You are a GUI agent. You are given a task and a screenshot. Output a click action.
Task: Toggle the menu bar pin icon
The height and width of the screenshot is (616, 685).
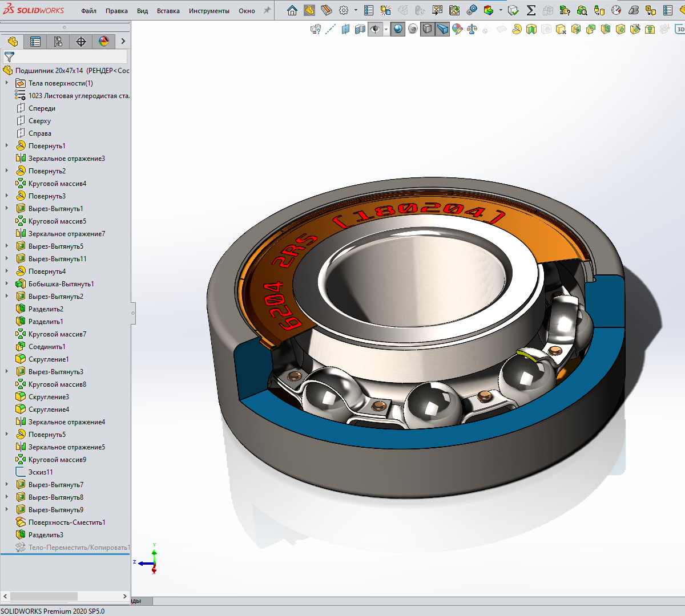tap(267, 10)
